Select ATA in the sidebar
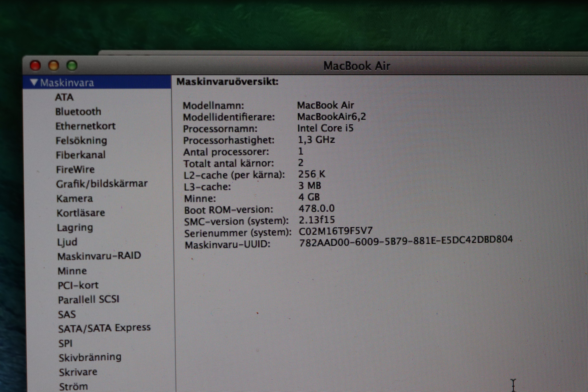 tap(64, 97)
